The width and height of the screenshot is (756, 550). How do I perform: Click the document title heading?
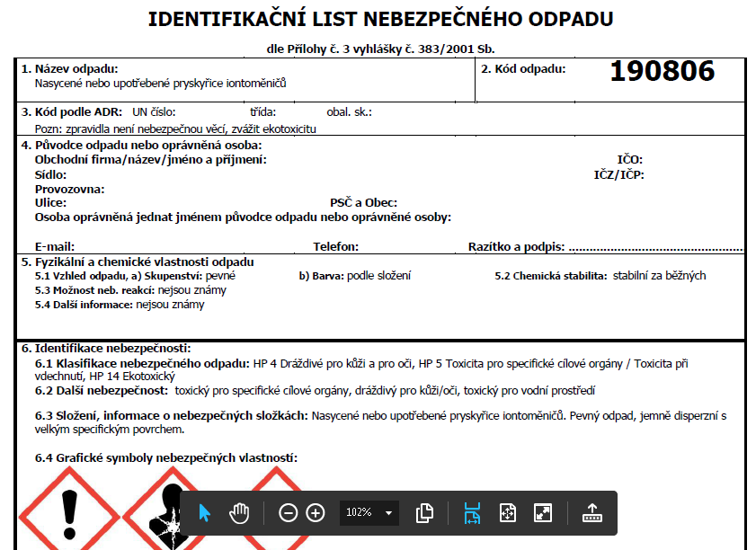point(380,19)
